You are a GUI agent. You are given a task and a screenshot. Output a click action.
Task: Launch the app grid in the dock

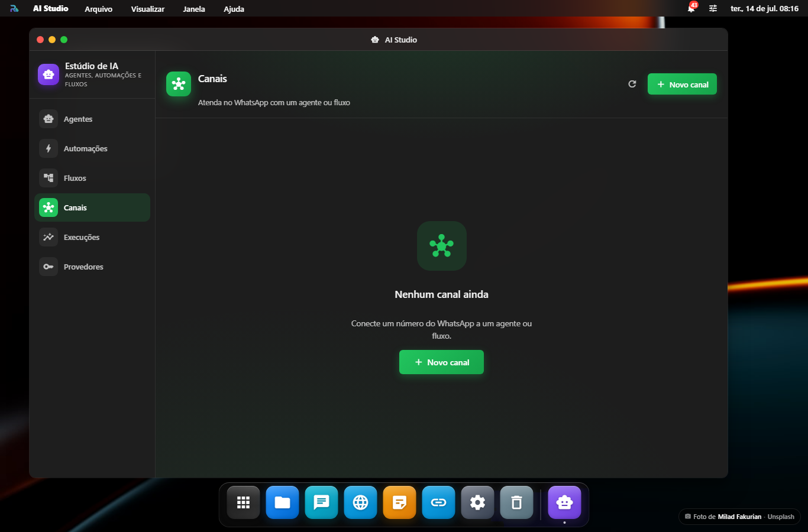coord(243,502)
